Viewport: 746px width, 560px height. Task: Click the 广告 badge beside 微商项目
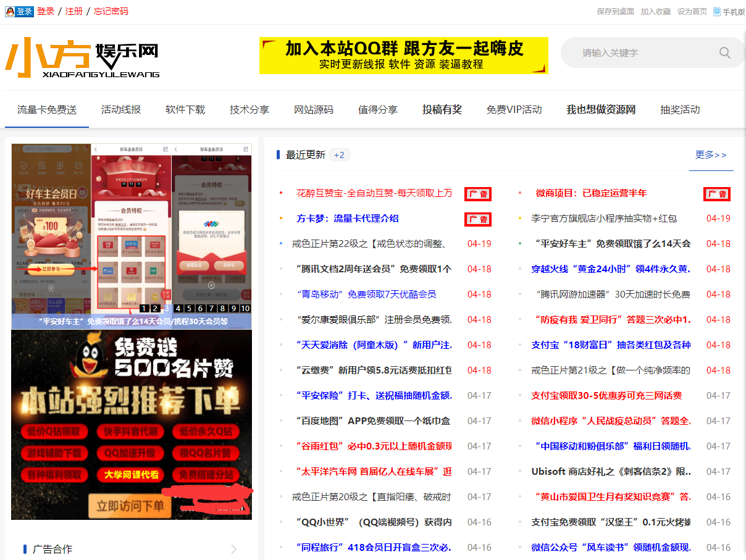pos(717,193)
